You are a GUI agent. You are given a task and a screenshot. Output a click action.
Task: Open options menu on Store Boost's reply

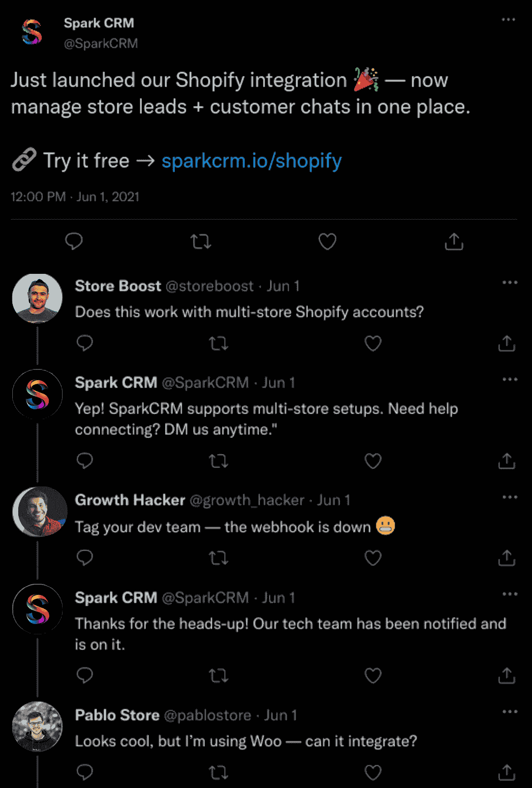pyautogui.click(x=509, y=283)
